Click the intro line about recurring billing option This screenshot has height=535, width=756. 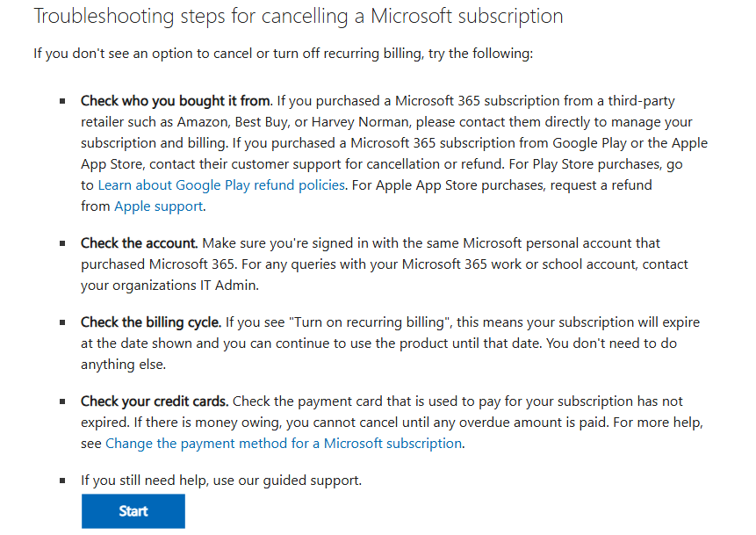[283, 54]
